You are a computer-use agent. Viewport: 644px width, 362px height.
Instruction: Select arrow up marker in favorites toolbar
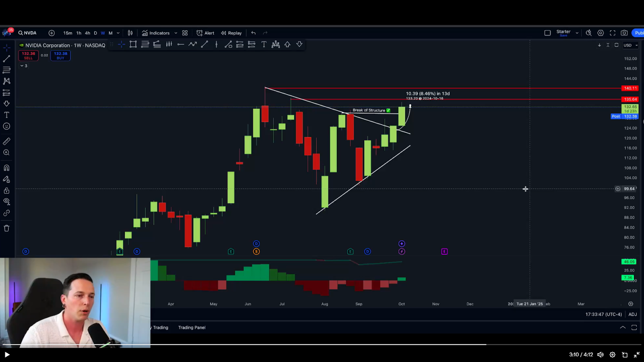tap(287, 45)
